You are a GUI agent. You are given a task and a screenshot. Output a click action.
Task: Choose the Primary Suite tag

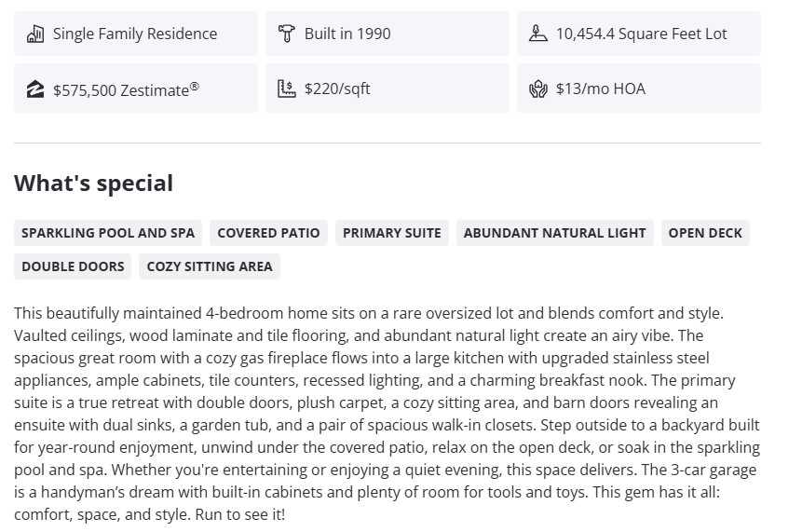point(392,233)
